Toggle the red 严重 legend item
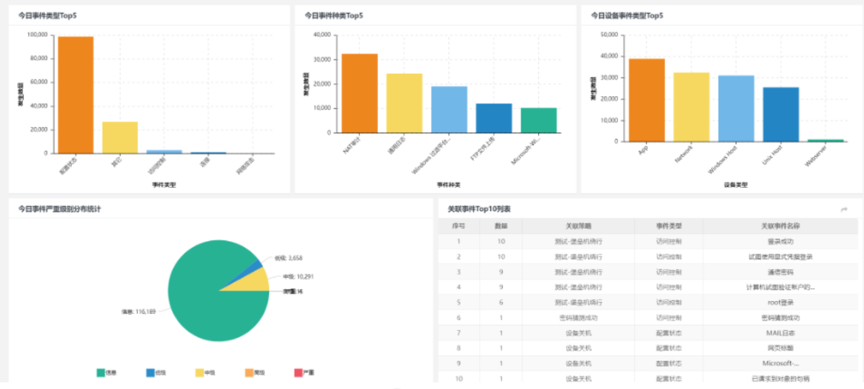864x389 pixels. point(305,373)
